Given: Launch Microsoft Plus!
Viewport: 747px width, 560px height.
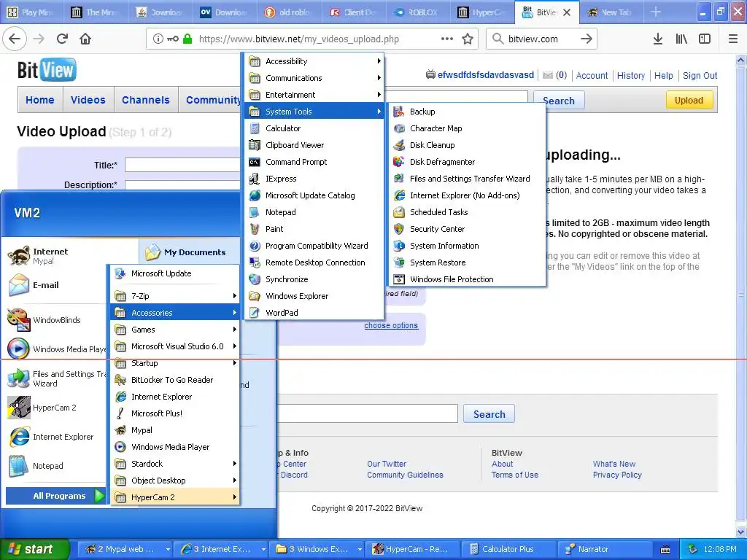Looking at the screenshot, I should click(x=175, y=413).
